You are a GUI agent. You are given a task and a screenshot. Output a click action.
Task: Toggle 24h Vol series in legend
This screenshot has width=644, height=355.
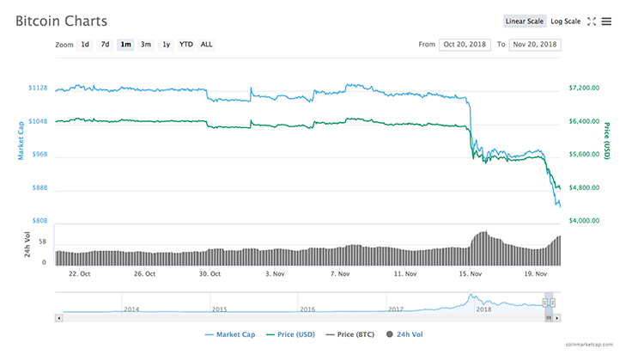point(405,334)
